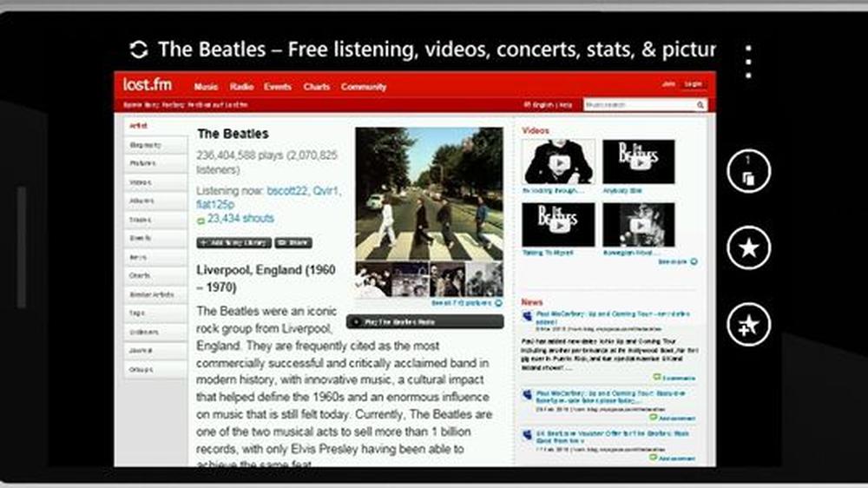This screenshot has height=488, width=868.
Task: Click in the music search field
Action: point(639,105)
